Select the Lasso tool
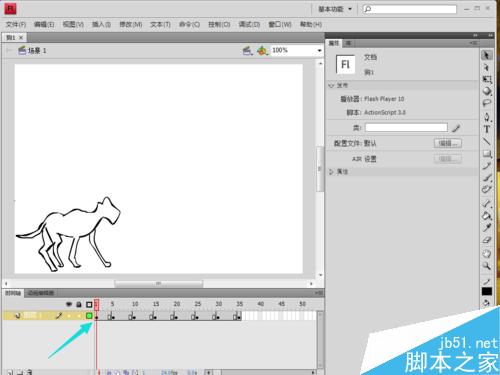Screen dimensions: 500x375 487,103
